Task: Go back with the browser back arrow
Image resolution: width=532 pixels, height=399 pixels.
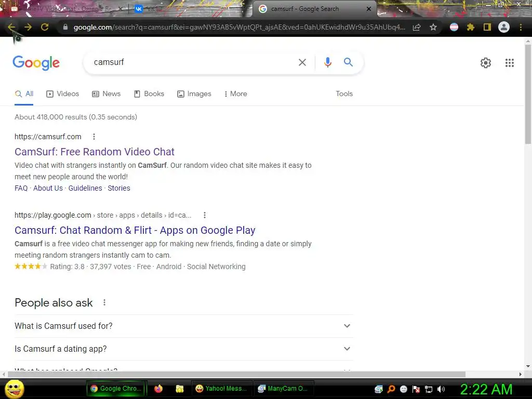Action: pyautogui.click(x=11, y=27)
